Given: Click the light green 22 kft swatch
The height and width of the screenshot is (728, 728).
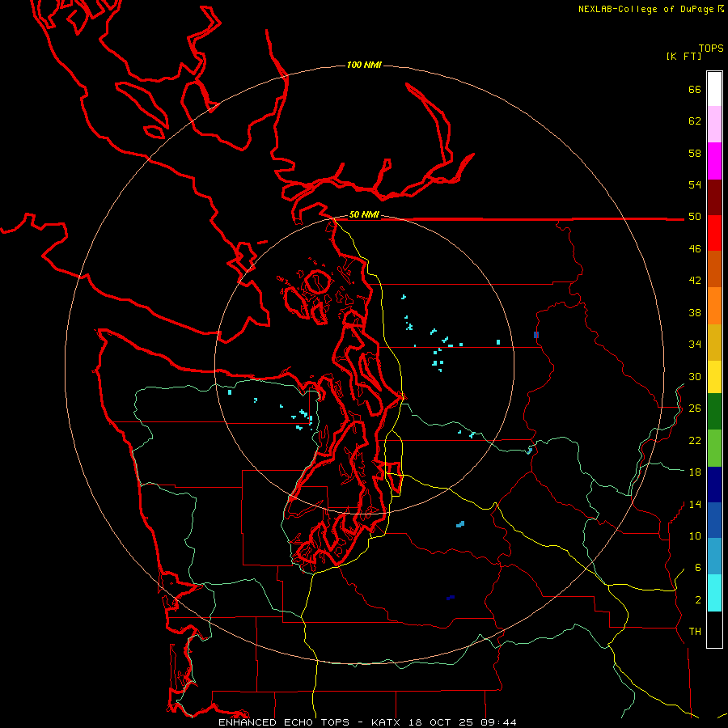Looking at the screenshot, I should [714, 448].
